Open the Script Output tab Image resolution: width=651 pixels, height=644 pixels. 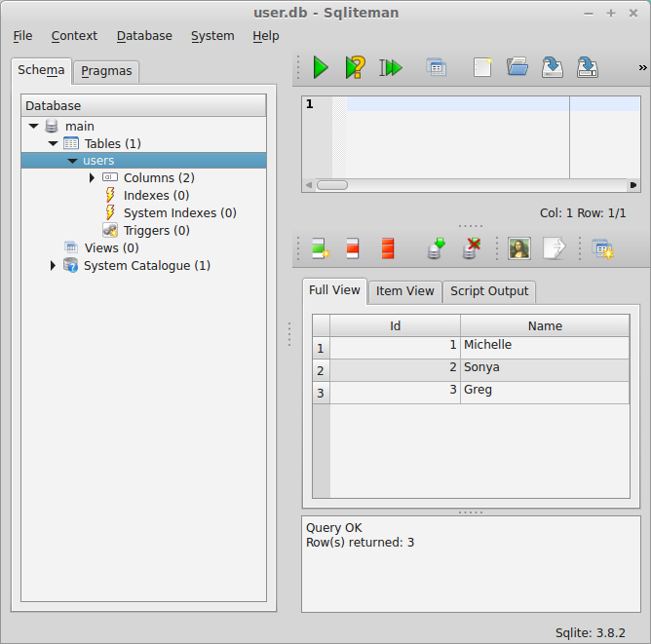tap(489, 290)
